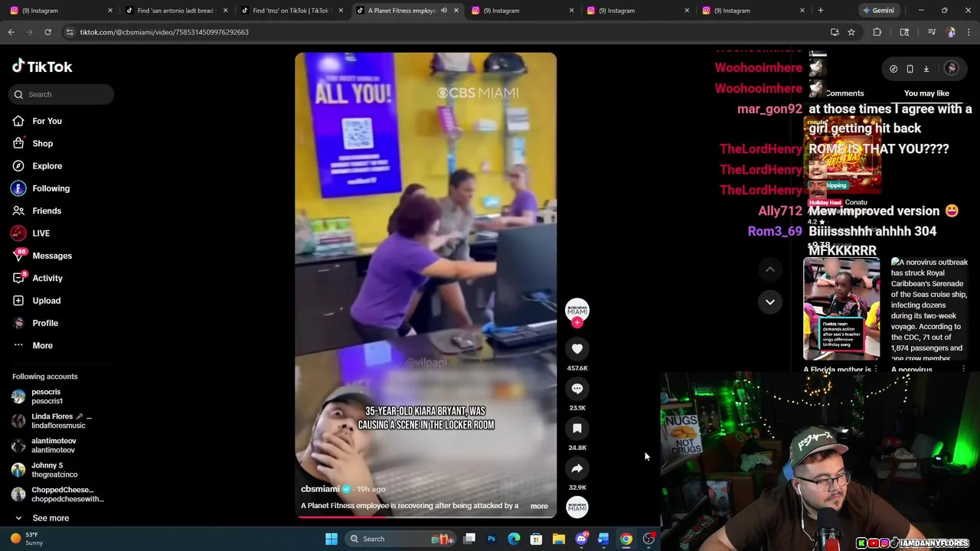Switch to the Find 'tmz' on TikTok tab

pyautogui.click(x=291, y=11)
